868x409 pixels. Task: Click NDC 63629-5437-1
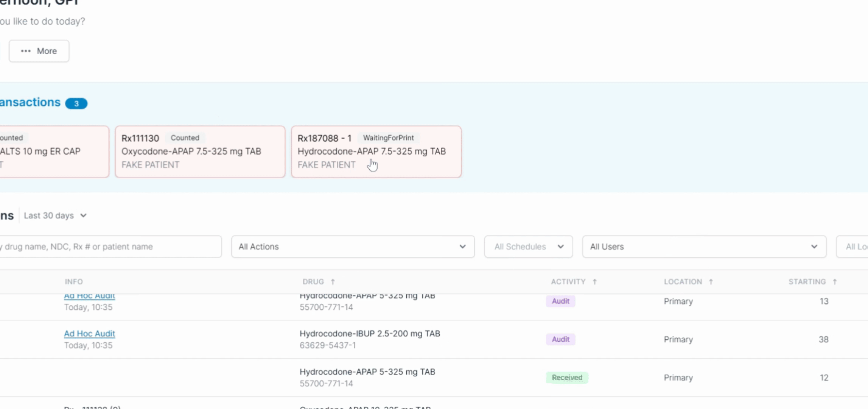pyautogui.click(x=328, y=345)
